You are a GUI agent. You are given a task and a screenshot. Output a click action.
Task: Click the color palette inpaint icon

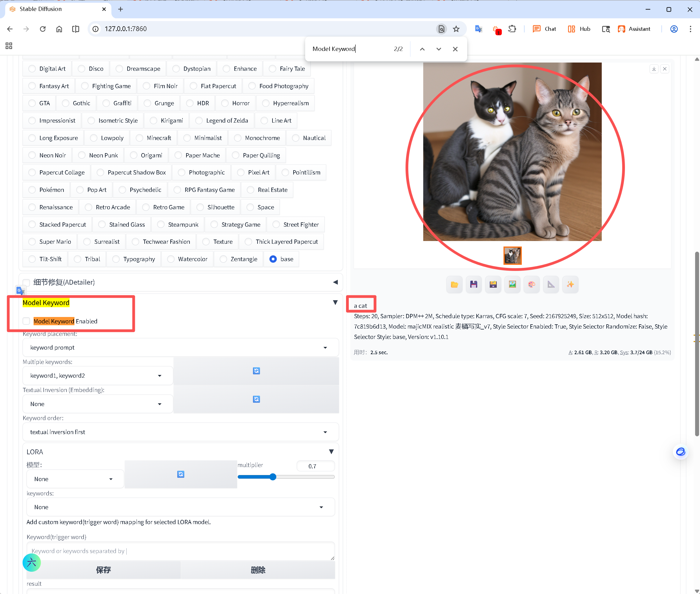pos(532,285)
